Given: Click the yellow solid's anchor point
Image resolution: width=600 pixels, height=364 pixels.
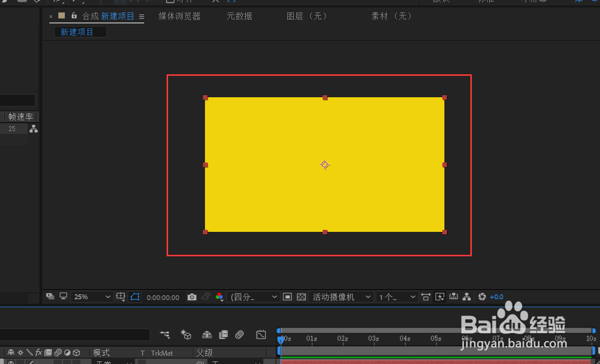Looking at the screenshot, I should pyautogui.click(x=325, y=165).
